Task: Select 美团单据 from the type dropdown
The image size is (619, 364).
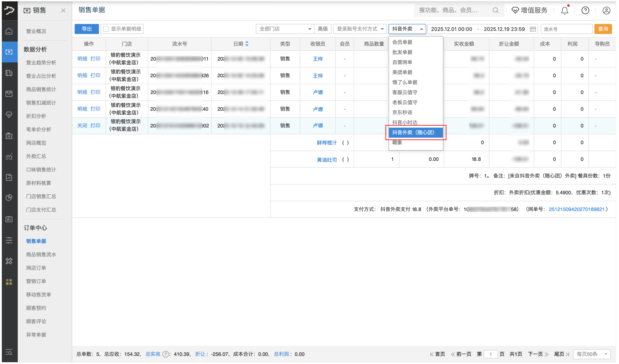Action: 403,72
